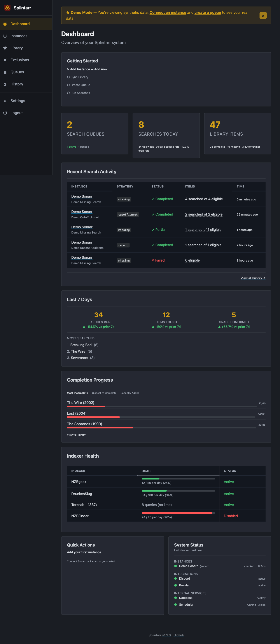This screenshot has width=280, height=644.
Task: Open Demo Sonarr in Demo Recent Additions row
Action: pyautogui.click(x=82, y=242)
